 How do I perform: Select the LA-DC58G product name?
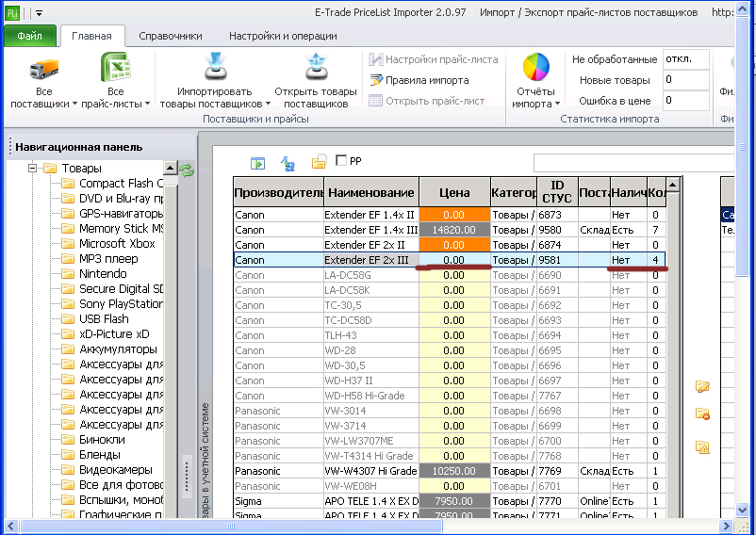click(x=348, y=275)
